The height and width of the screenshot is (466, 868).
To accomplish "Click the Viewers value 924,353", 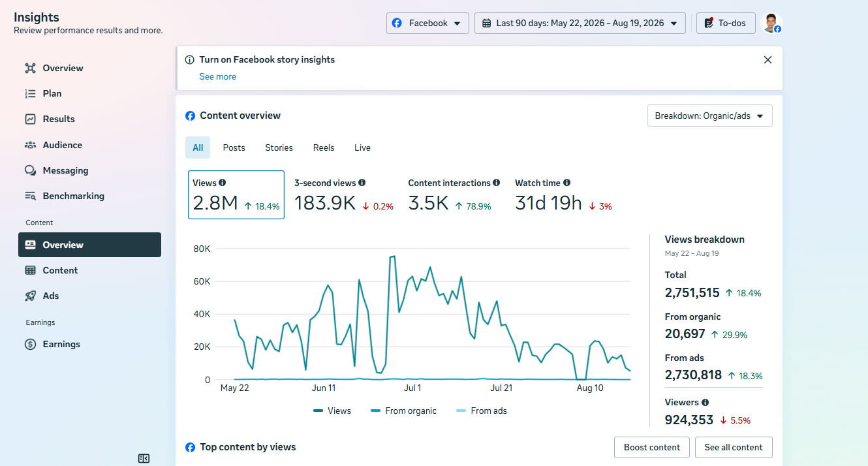I will click(x=689, y=420).
